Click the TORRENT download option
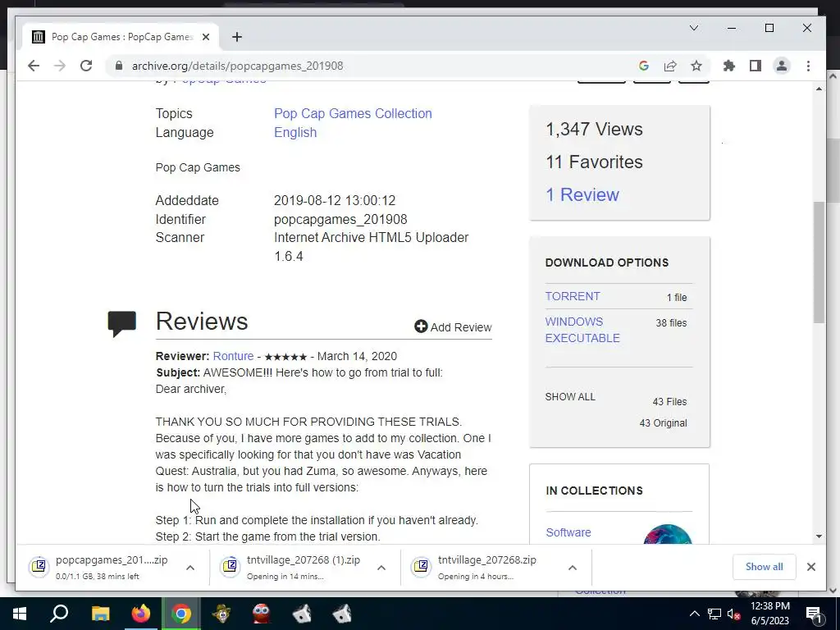 click(573, 296)
